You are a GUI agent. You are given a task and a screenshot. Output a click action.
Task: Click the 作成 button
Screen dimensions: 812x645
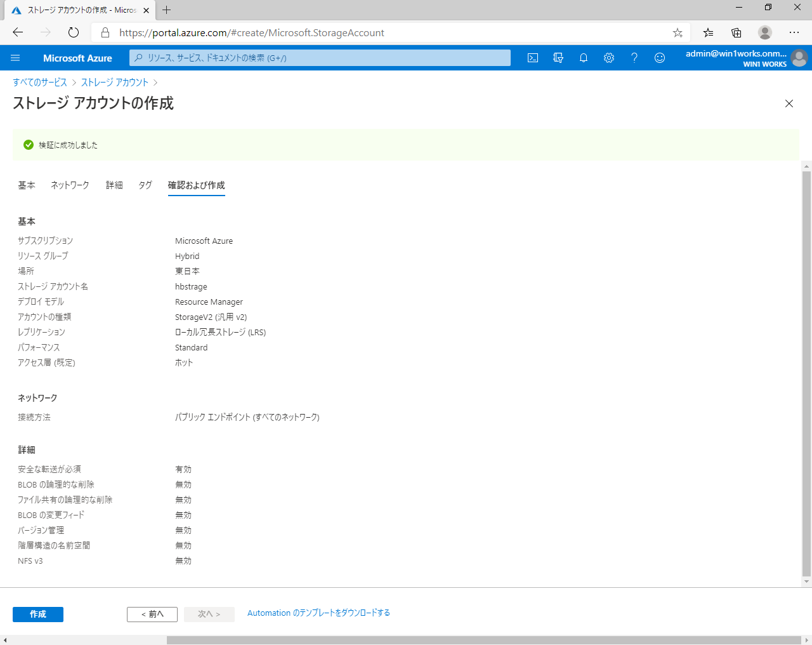coord(38,615)
